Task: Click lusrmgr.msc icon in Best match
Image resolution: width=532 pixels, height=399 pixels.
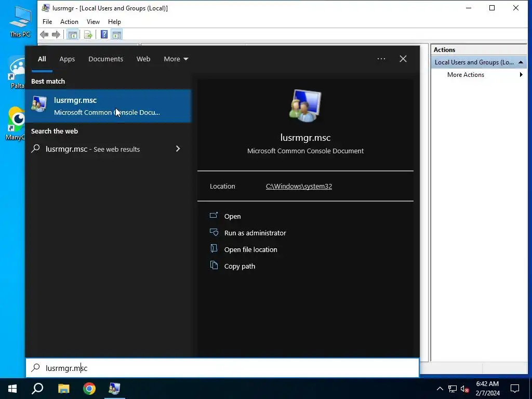Action: (39, 104)
